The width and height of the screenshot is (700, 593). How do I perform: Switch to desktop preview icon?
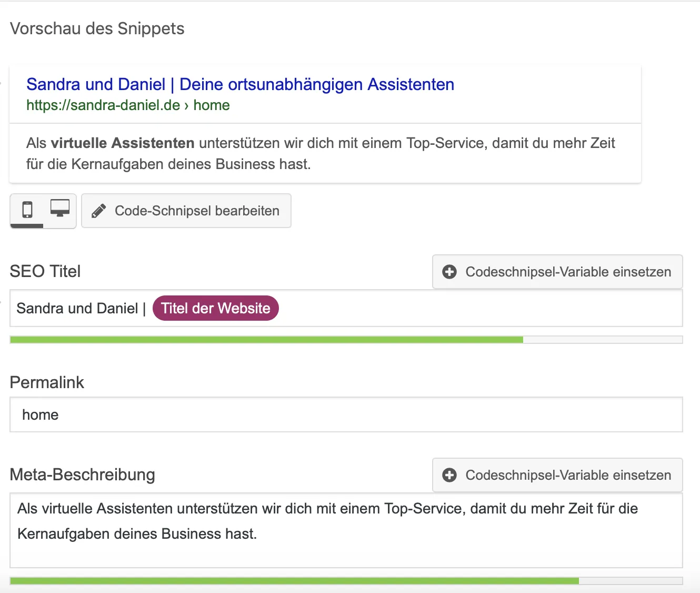click(x=60, y=208)
